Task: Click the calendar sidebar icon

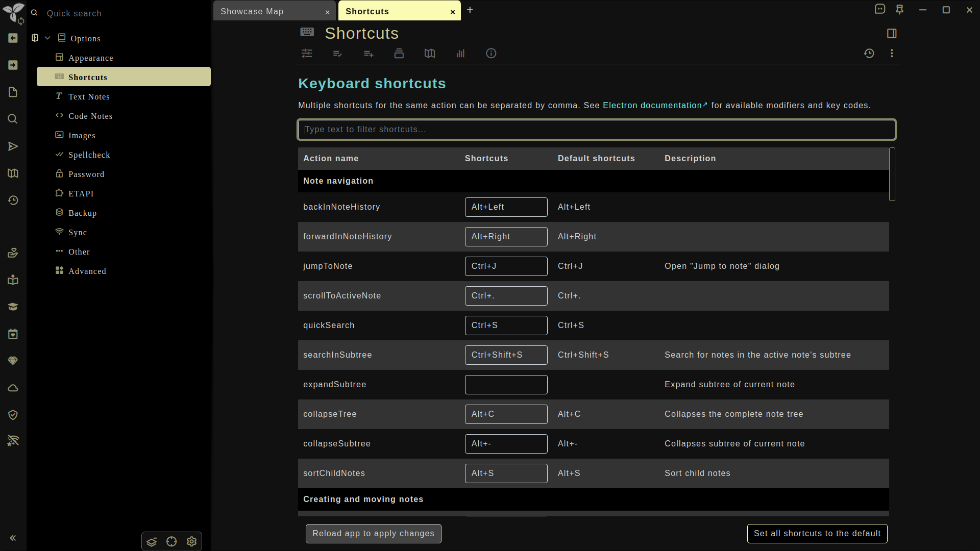Action: [13, 334]
